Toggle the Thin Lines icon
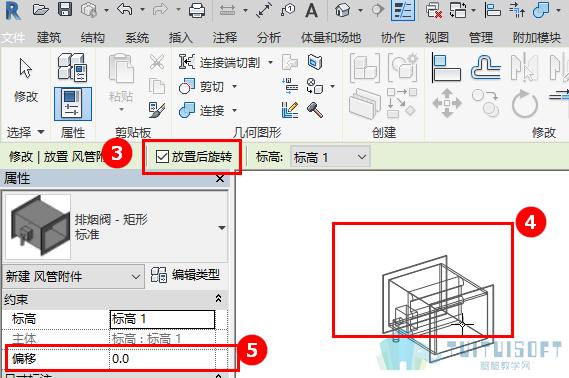This screenshot has width=569, height=378. (402, 10)
